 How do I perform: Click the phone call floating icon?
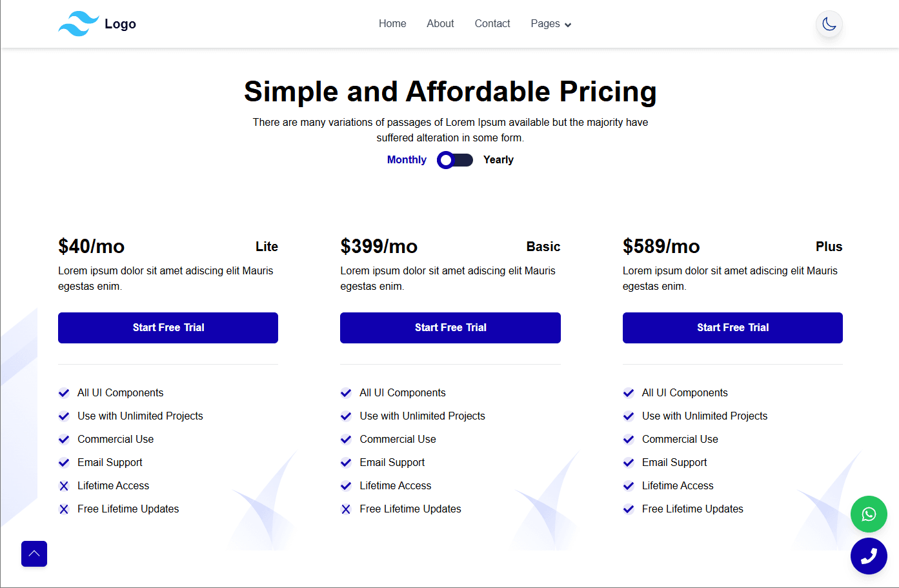tap(869, 556)
